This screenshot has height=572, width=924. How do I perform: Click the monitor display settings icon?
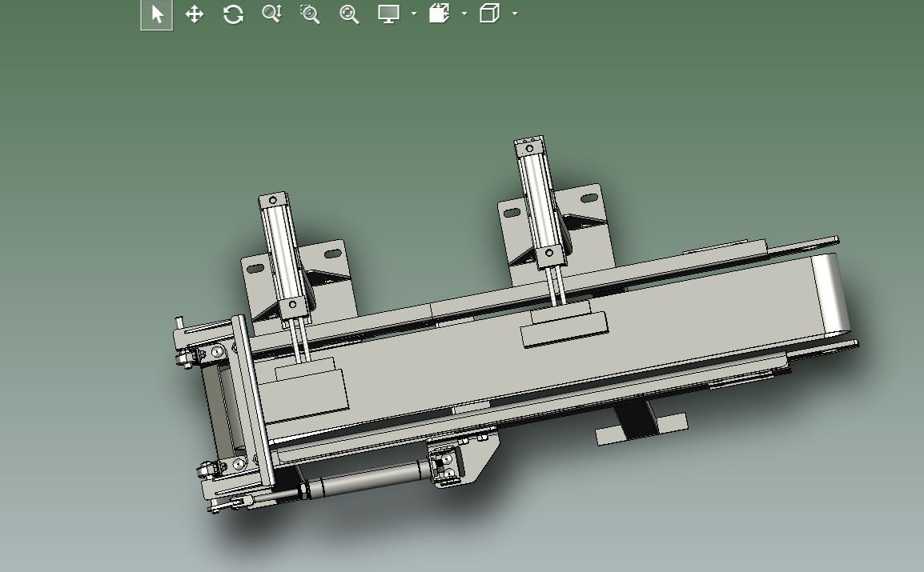(x=388, y=14)
